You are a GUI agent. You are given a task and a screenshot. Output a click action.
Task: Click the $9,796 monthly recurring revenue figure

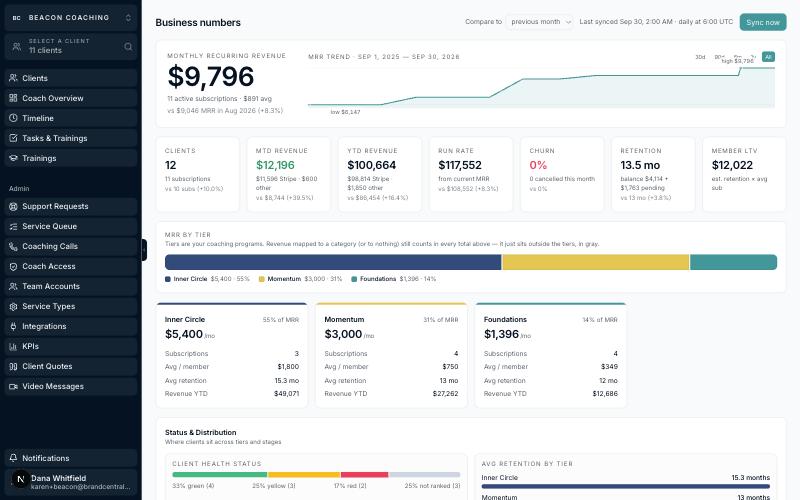211,77
